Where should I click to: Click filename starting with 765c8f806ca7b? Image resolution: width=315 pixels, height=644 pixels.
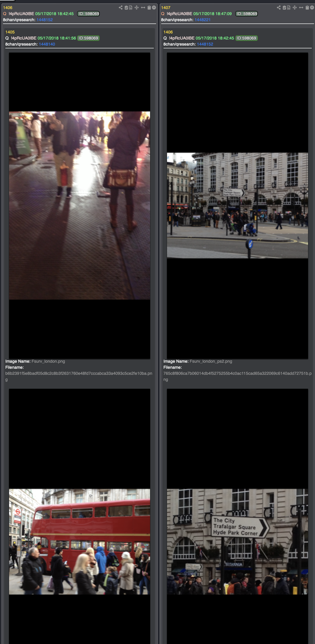(237, 376)
